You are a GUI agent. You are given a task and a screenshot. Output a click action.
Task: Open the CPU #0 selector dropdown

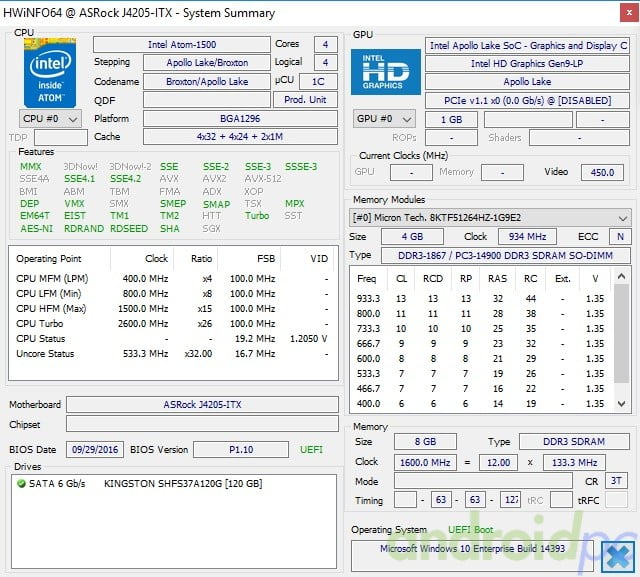[50, 119]
